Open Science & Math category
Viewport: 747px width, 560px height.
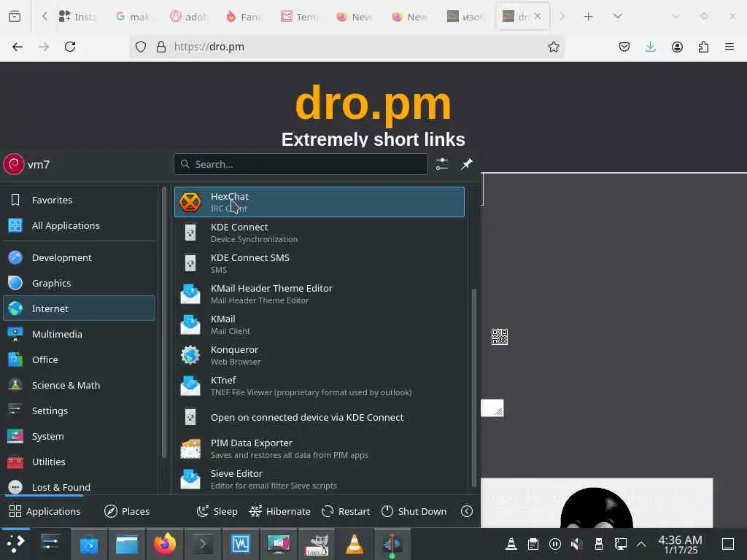coord(79,385)
